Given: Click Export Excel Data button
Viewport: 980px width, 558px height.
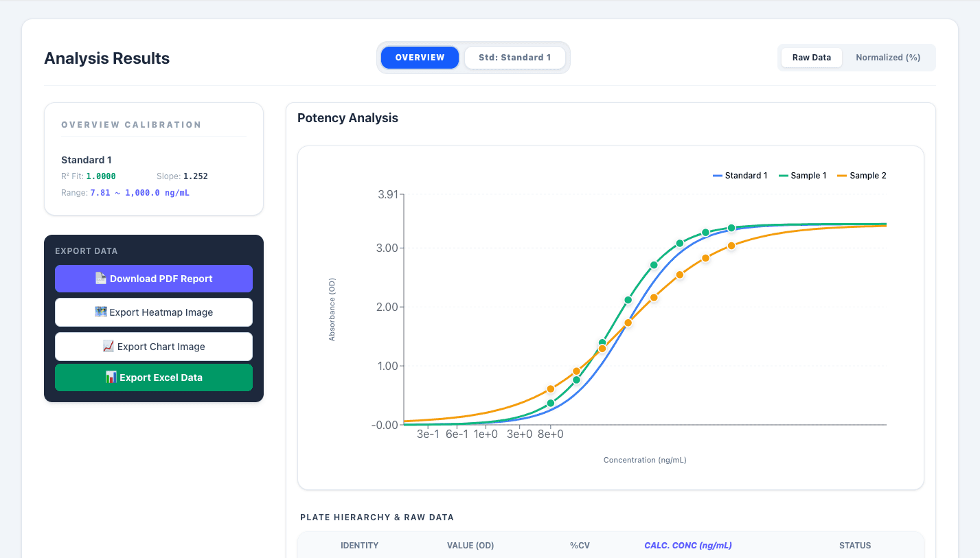Looking at the screenshot, I should 154,377.
